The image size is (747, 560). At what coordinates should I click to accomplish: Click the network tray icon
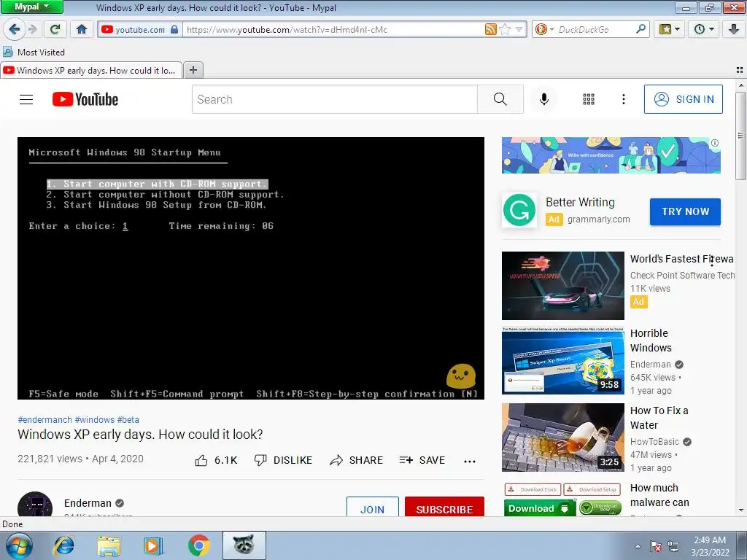tap(673, 546)
